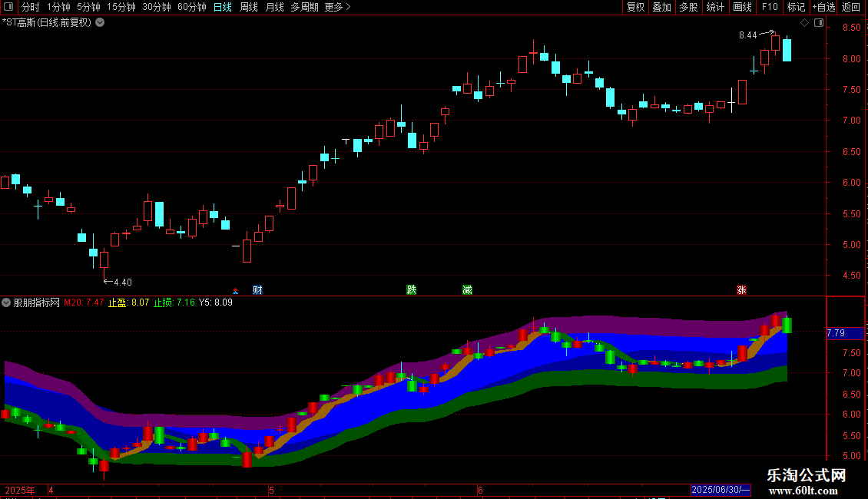Screen dimensions: 868x499
Task: Open the 多股 multi-stock view
Action: (688, 7)
